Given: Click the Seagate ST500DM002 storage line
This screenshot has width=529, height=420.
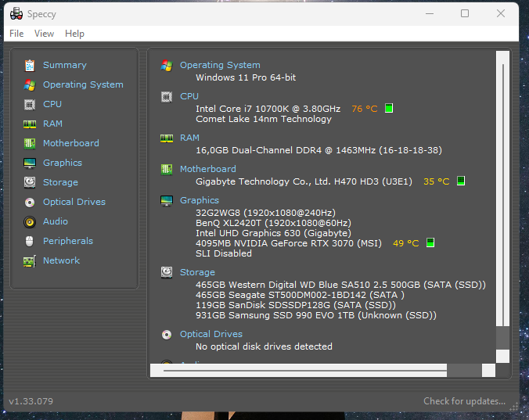Looking at the screenshot, I should 300,295.
